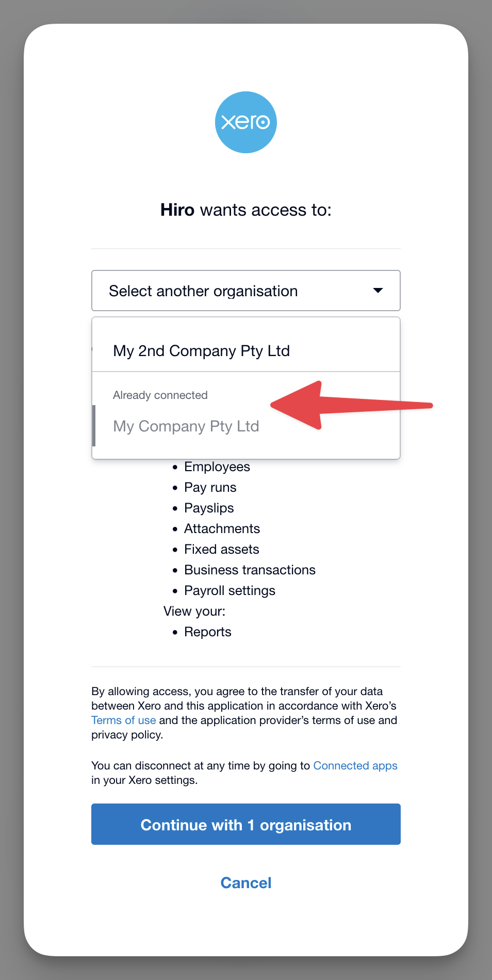The height and width of the screenshot is (980, 492).
Task: Click the Employees permission item
Action: 217,467
